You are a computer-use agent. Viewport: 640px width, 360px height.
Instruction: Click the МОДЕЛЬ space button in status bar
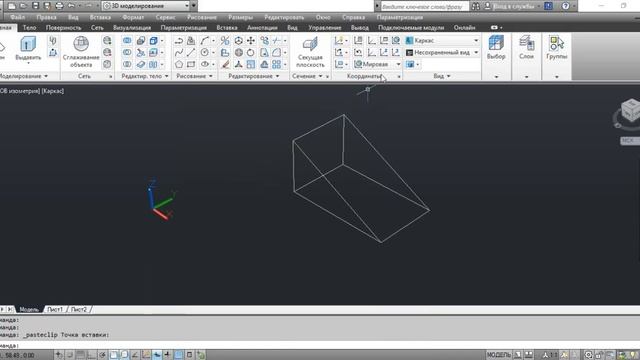point(499,355)
